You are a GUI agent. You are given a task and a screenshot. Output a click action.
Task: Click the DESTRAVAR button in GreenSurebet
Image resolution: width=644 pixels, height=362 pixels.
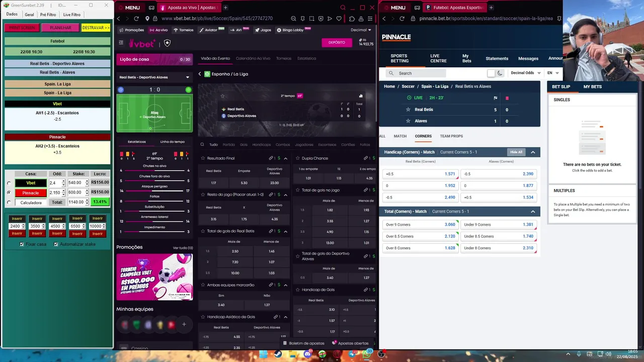(x=96, y=28)
